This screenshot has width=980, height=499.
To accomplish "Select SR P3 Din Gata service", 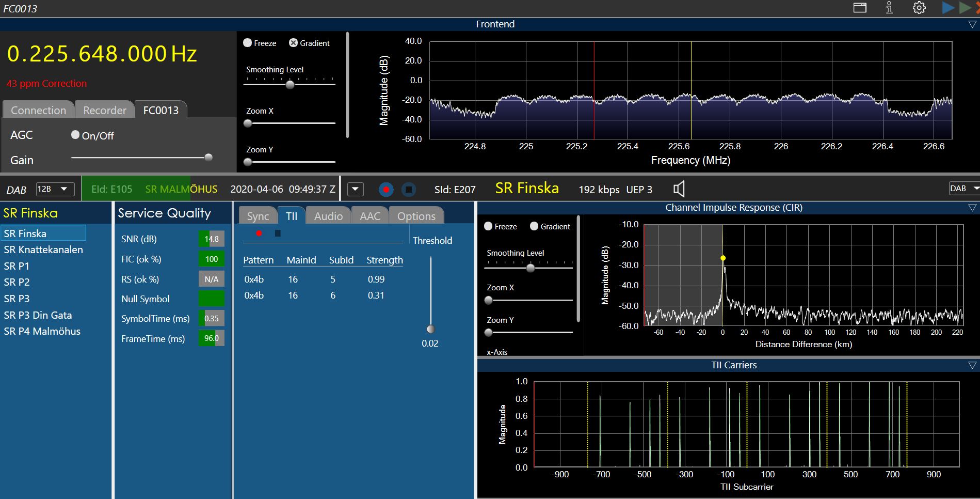I will coord(38,315).
